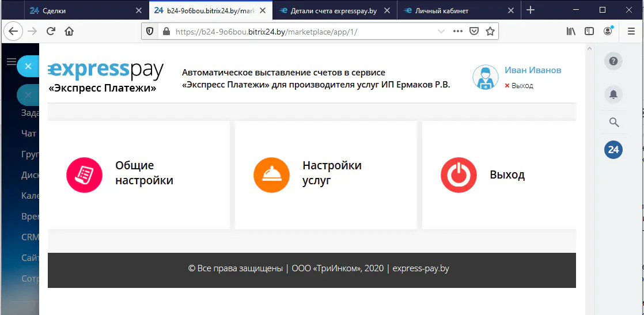The height and width of the screenshot is (315, 644).
Task: Toggle the browser sidebars icon
Action: (x=589, y=31)
